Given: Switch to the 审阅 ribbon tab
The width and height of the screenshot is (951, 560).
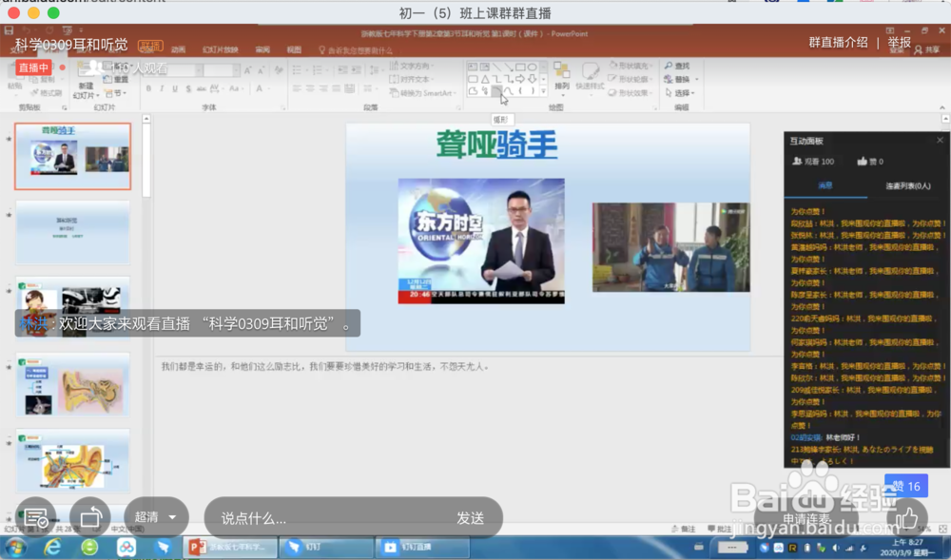Looking at the screenshot, I should 263,48.
